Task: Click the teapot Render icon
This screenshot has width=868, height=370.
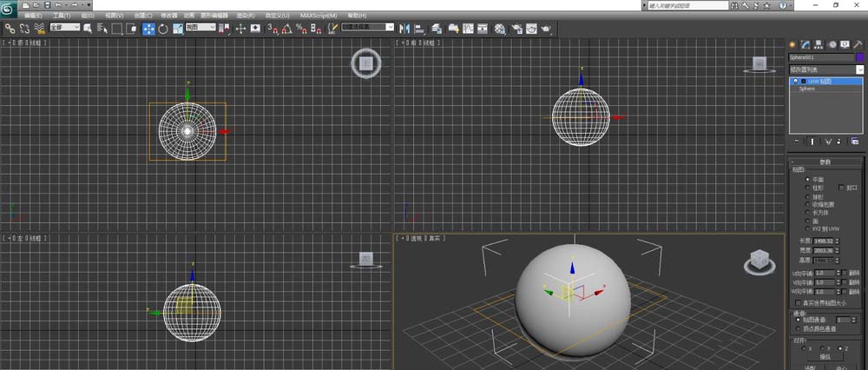Action: pos(546,29)
